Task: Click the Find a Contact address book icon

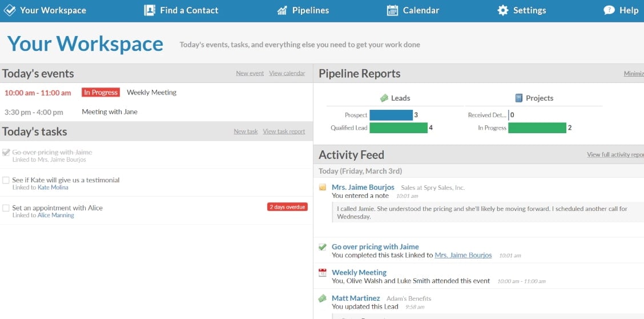Action: (x=150, y=10)
